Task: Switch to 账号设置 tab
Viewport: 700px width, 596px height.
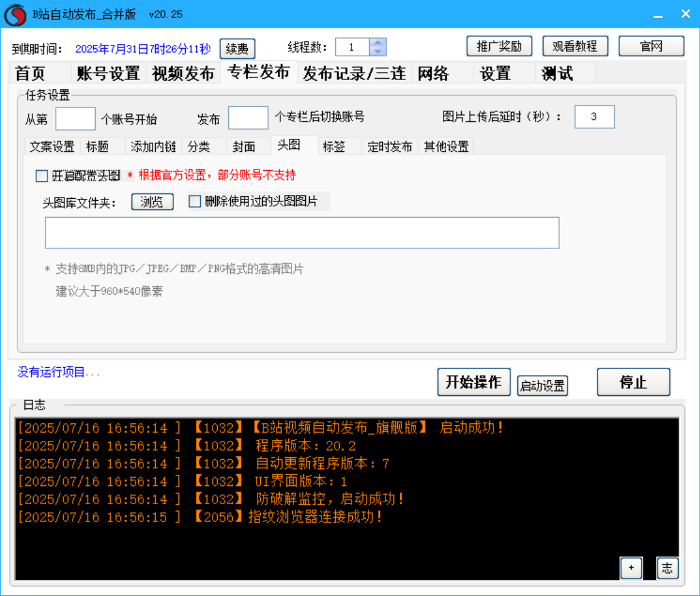Action: tap(108, 74)
